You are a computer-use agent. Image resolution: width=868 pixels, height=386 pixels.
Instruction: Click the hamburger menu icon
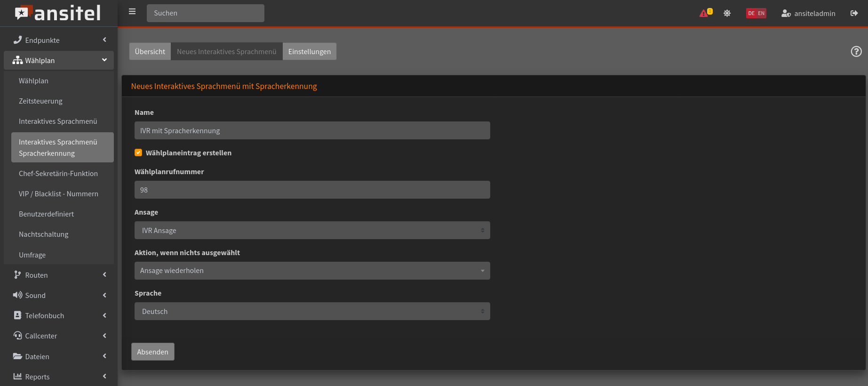coord(132,12)
